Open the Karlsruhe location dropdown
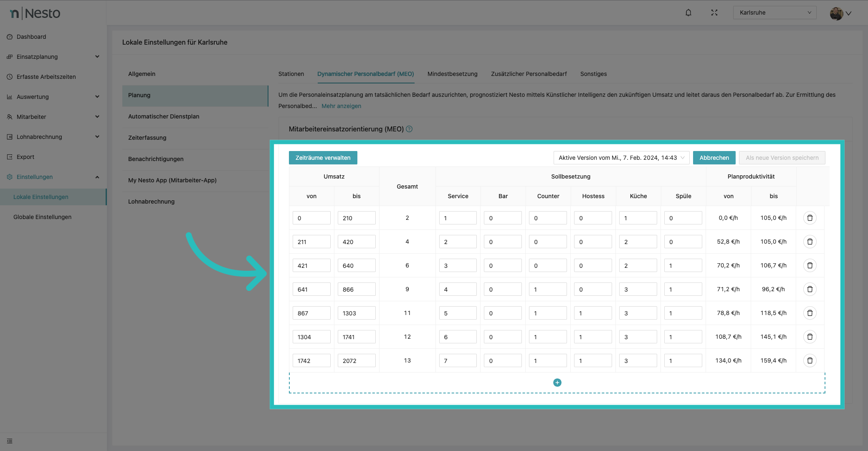 tap(774, 13)
